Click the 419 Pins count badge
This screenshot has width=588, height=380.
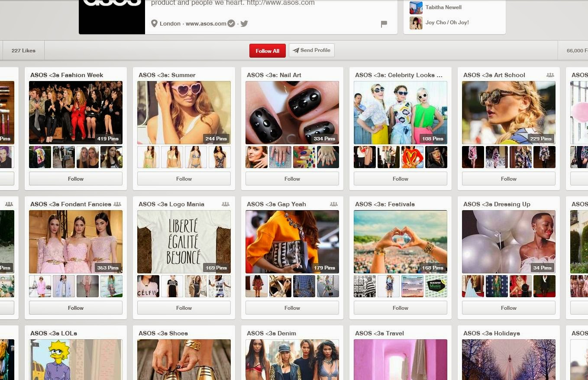coord(108,139)
